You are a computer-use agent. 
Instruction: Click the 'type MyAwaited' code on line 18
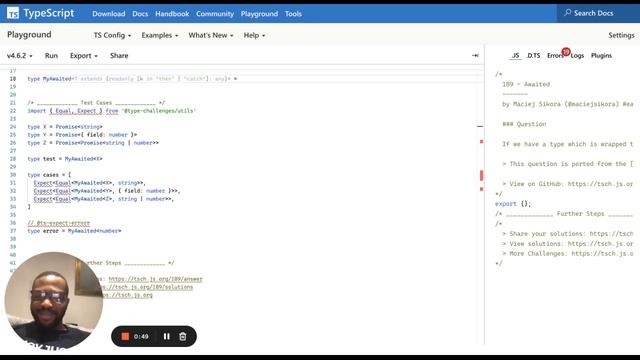tap(132, 79)
